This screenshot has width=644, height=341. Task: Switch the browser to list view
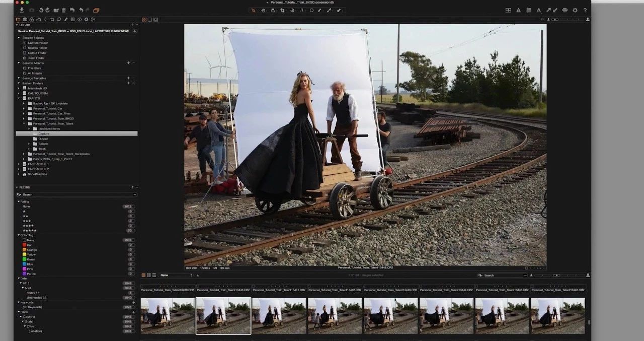[x=148, y=275]
